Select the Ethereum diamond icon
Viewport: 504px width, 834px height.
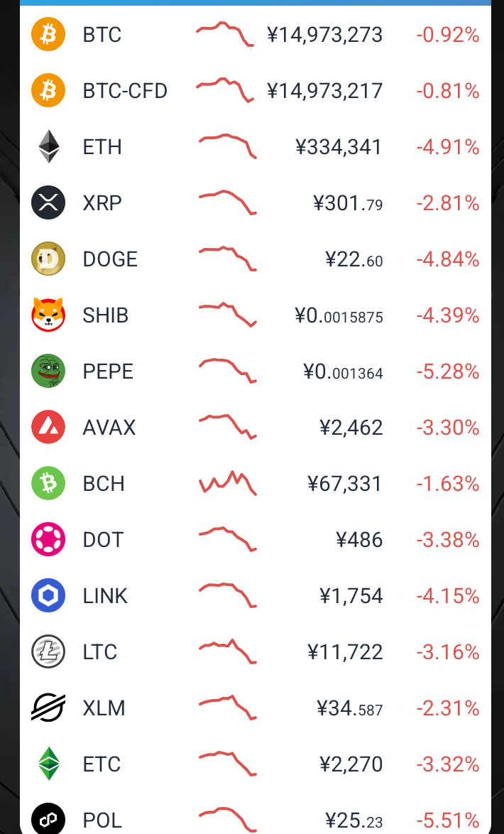[x=48, y=146]
